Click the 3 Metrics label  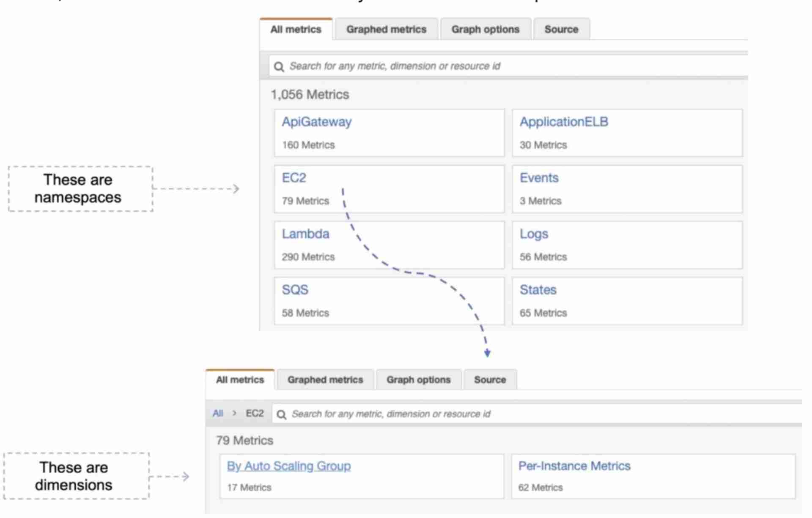(x=540, y=201)
